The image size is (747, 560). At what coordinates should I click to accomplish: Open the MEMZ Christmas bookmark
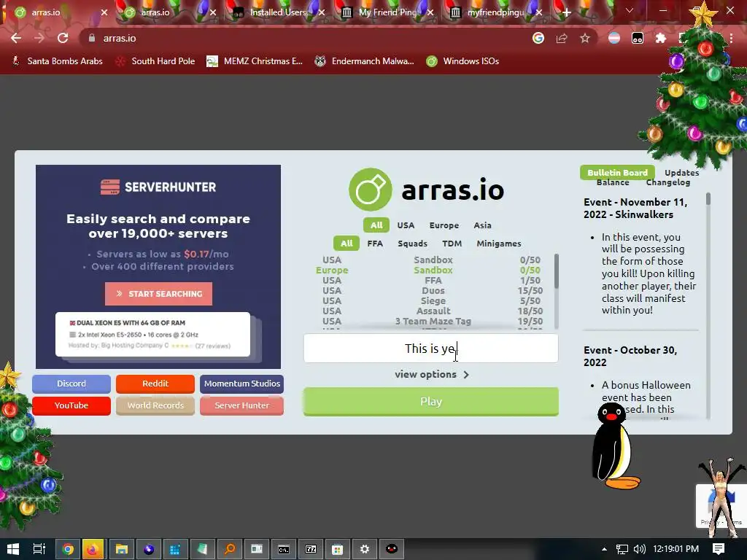pos(255,61)
